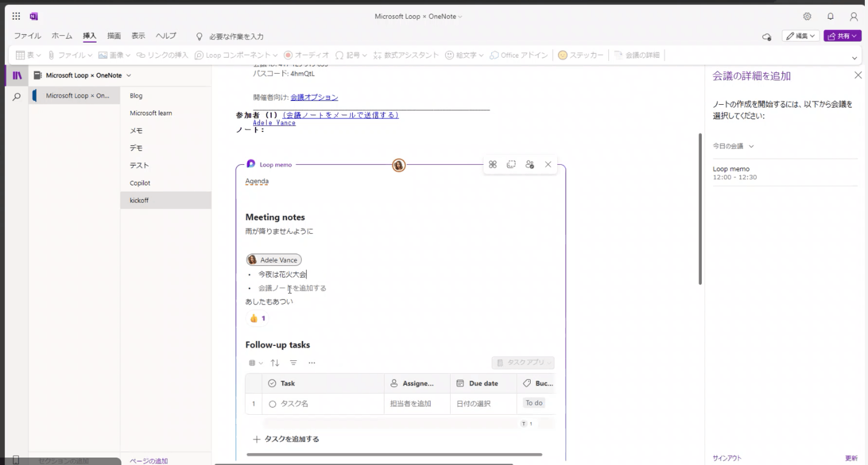Screen dimensions: 868x465
Task: Select the Copilot page
Action: pos(166,183)
